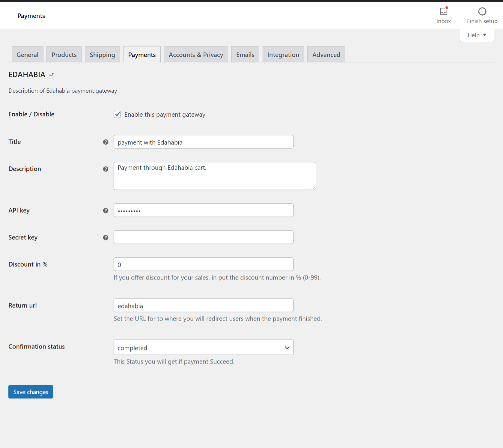The width and height of the screenshot is (503, 448).
Task: Click the 'Set the URL' redirect hint text
Action: 218,318
